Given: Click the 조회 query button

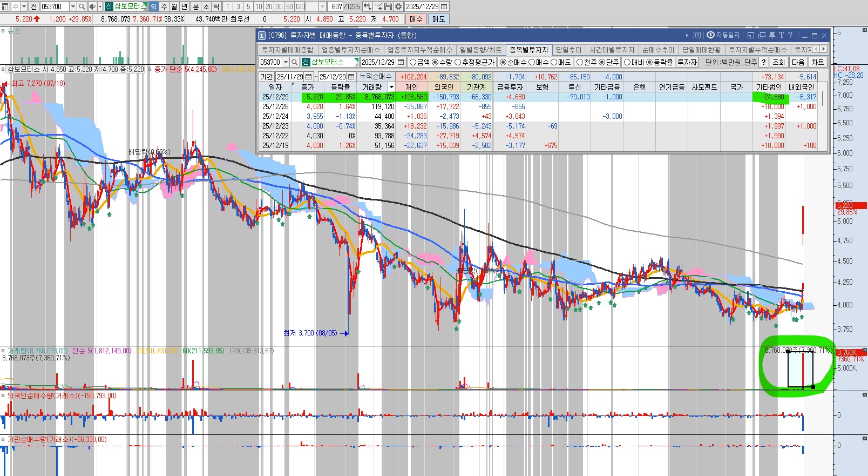Looking at the screenshot, I should click(778, 62).
